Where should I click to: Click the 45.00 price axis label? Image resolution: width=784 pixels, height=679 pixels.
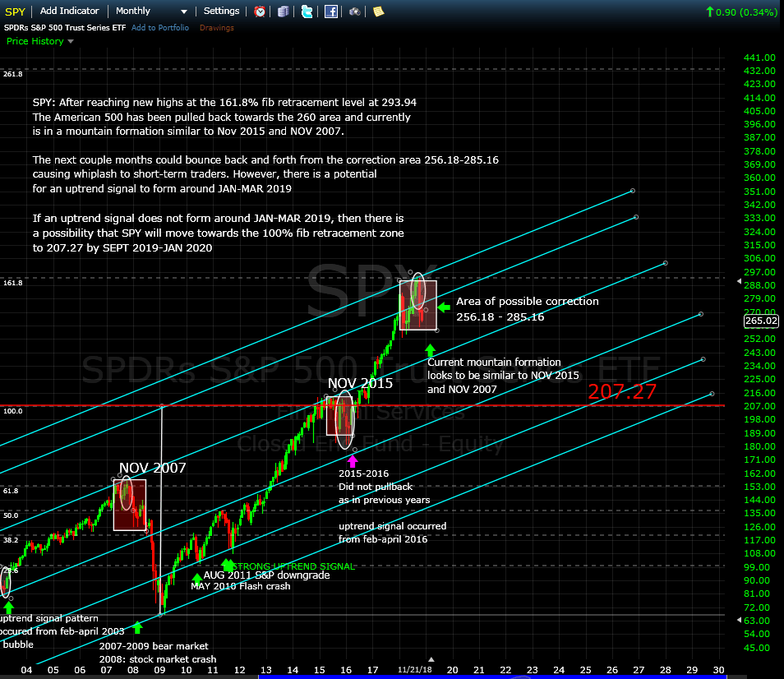(x=757, y=648)
